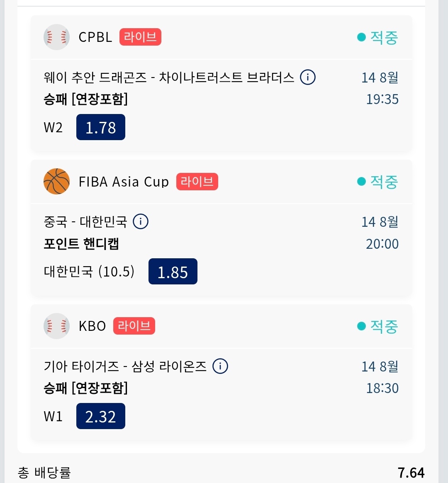Open the 중국 - 대한민국 match link

point(85,222)
